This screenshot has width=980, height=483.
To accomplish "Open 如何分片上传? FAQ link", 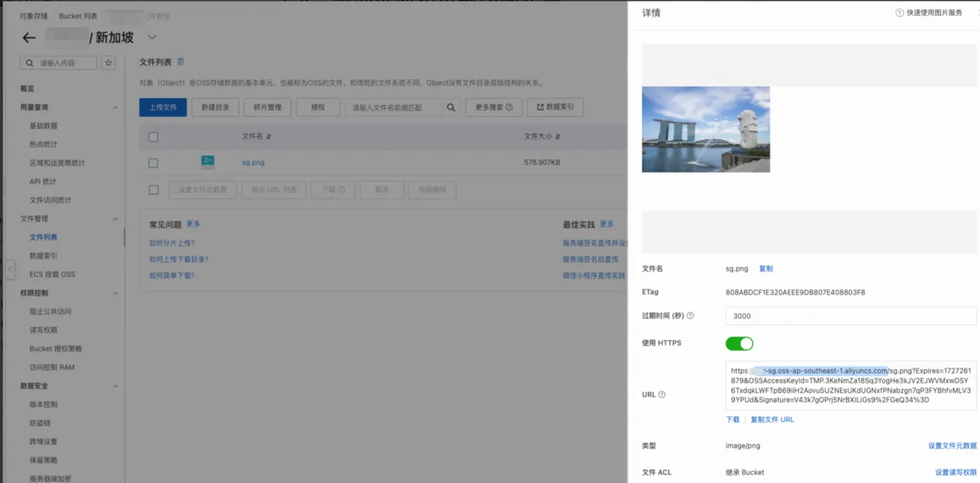I will (171, 243).
